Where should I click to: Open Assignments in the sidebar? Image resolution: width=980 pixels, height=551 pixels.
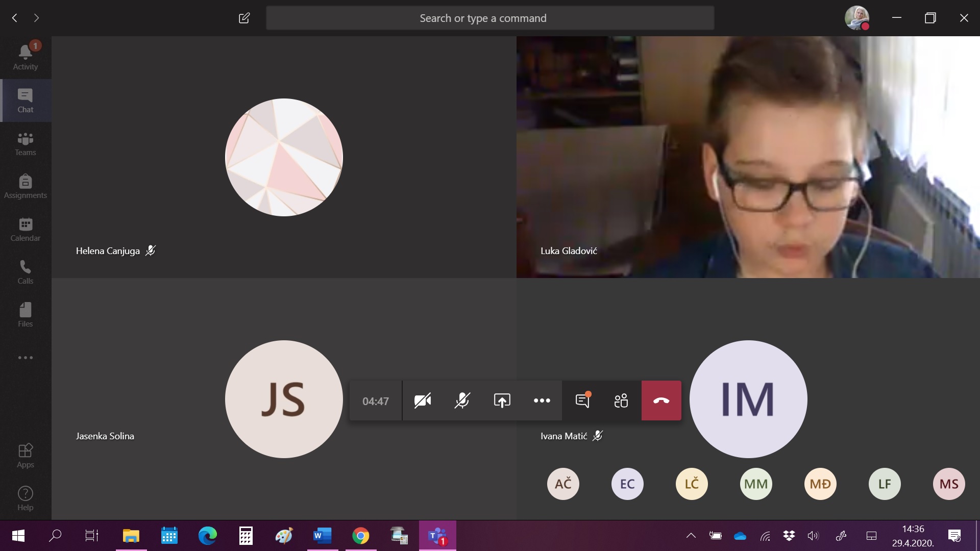(x=26, y=186)
